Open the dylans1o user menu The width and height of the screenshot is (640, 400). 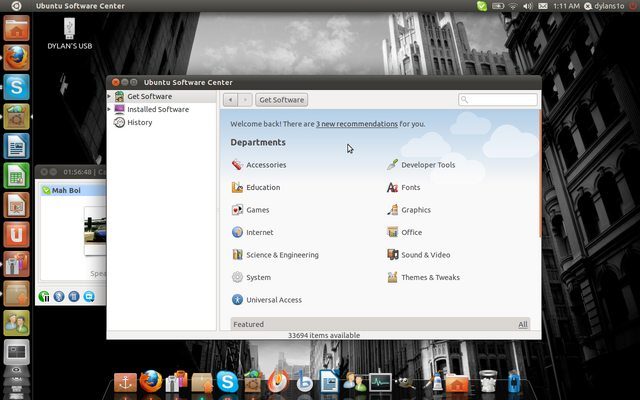(604, 6)
